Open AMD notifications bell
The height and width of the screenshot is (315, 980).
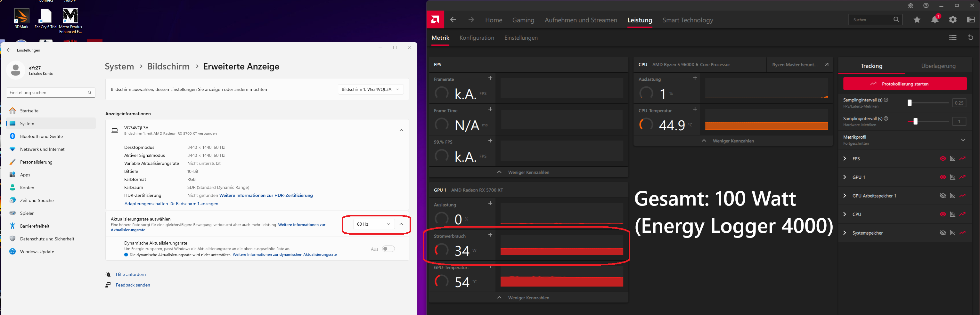[x=935, y=20]
